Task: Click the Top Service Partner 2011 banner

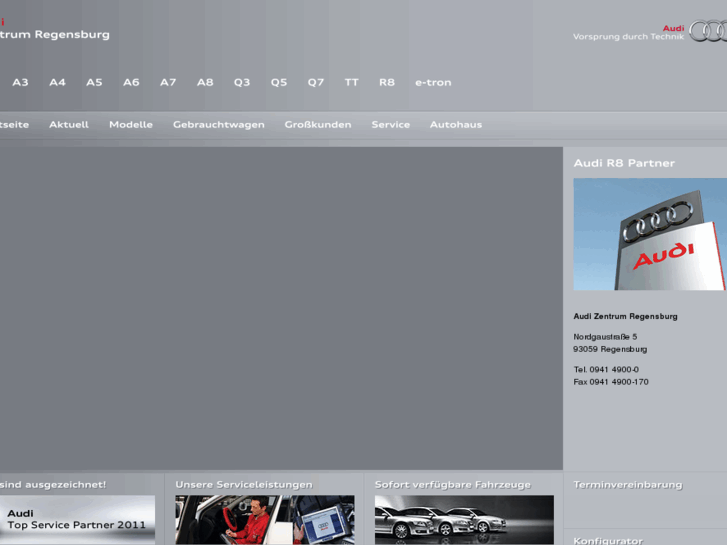Action: 77,520
